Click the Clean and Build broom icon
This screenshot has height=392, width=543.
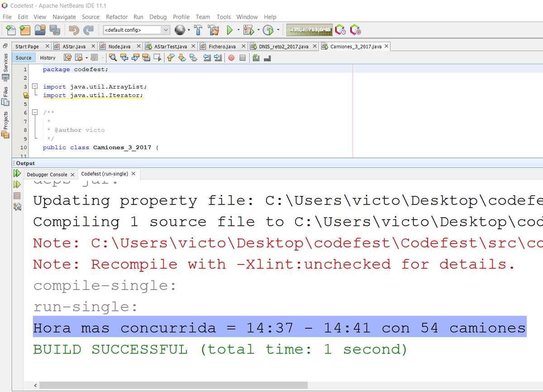[213, 30]
